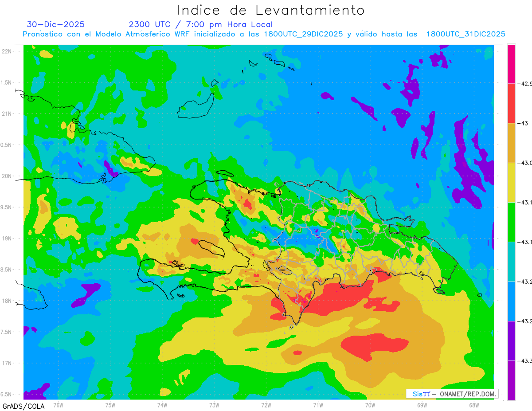Viewport: 532px width, 411px height.
Task: Select the '19N' latitude label
Action: pos(7,239)
